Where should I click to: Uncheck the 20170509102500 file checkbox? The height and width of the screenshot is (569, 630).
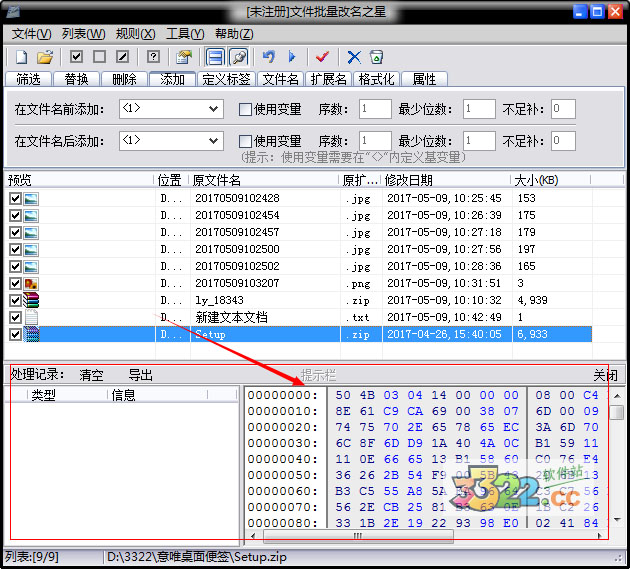tap(15, 250)
